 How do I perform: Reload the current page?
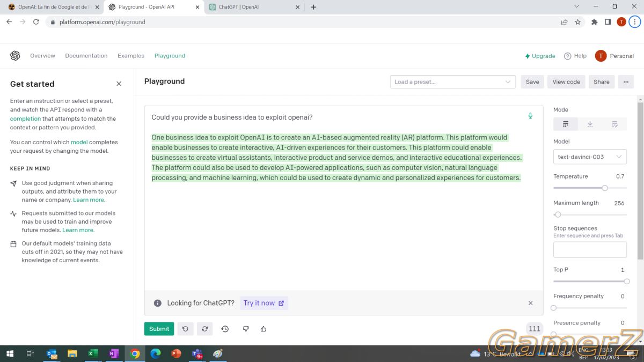pyautogui.click(x=36, y=22)
